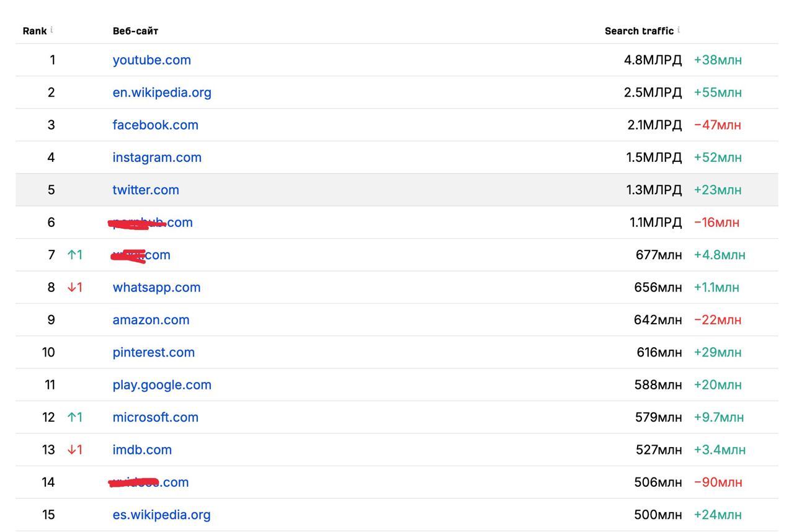Click the +23млн change value
Image resolution: width=794 pixels, height=532 pixels.
click(718, 190)
